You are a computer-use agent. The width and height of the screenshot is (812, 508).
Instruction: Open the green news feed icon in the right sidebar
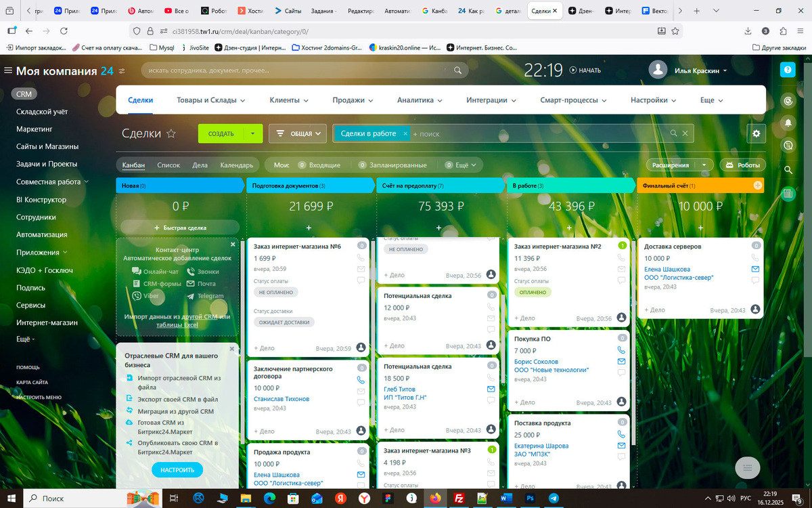(x=788, y=194)
